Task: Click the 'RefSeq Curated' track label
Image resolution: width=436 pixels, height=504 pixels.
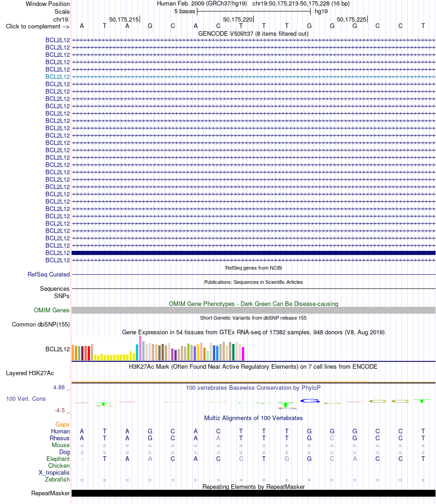Action: point(49,275)
